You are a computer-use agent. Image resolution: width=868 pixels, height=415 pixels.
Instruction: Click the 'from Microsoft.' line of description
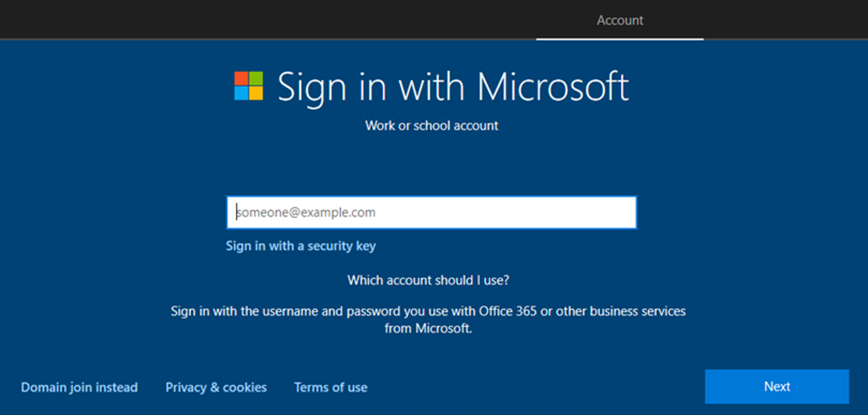[428, 329]
